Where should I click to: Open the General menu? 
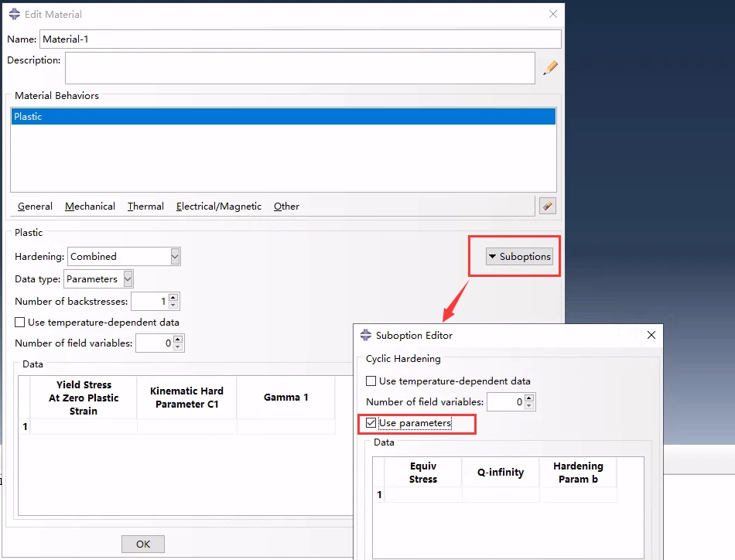[x=35, y=207]
